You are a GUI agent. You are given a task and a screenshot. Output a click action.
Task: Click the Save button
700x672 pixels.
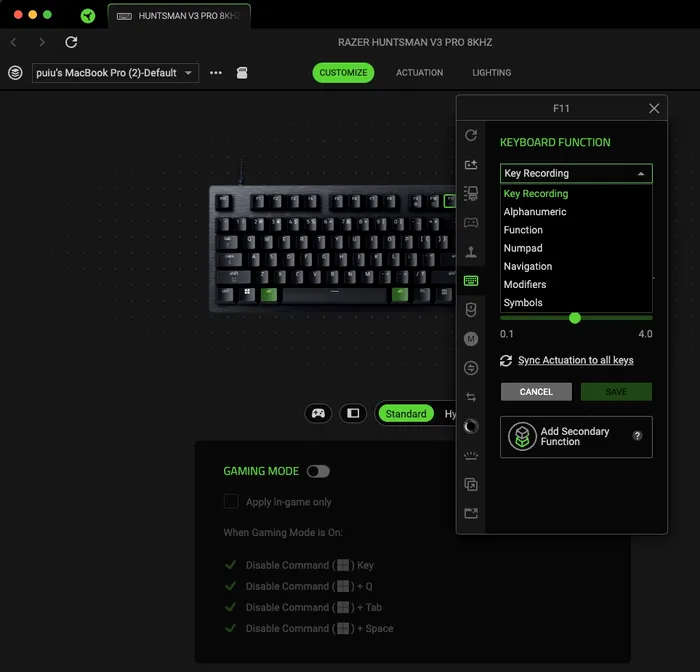tap(616, 392)
